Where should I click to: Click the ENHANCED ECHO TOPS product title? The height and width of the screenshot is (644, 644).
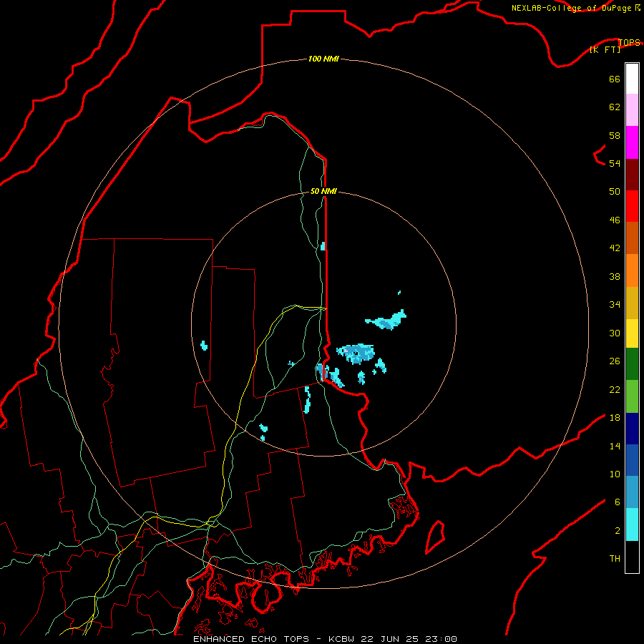pos(251,639)
